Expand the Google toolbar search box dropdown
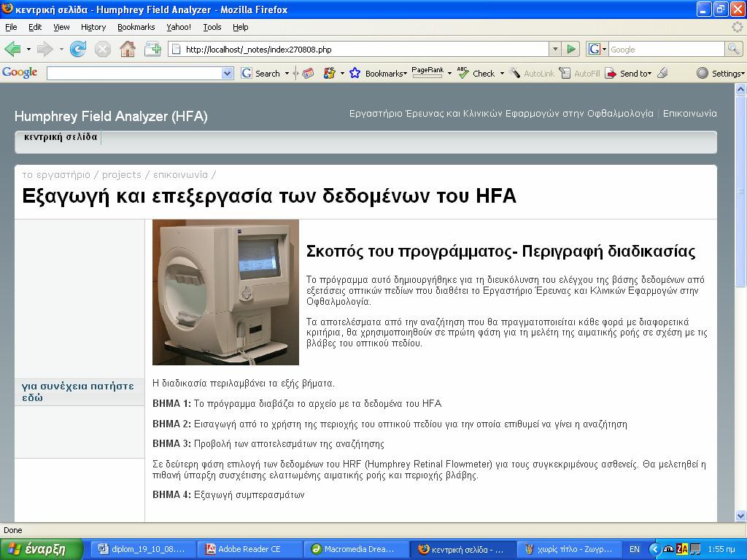The width and height of the screenshot is (747, 560). tap(228, 74)
